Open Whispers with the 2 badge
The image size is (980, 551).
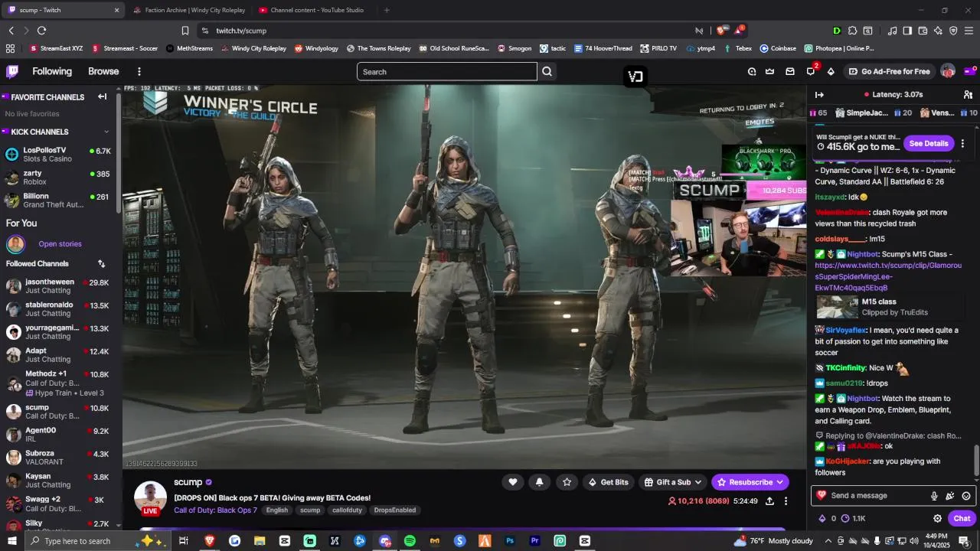811,71
